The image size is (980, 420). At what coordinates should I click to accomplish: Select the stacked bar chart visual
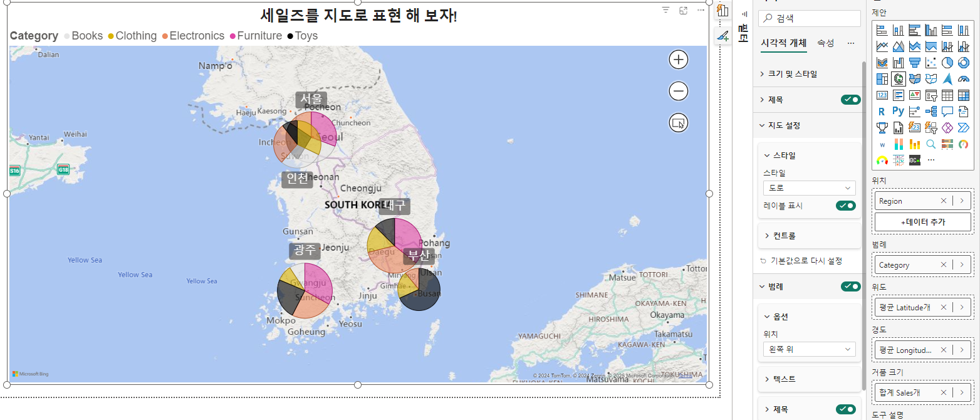pyautogui.click(x=882, y=30)
